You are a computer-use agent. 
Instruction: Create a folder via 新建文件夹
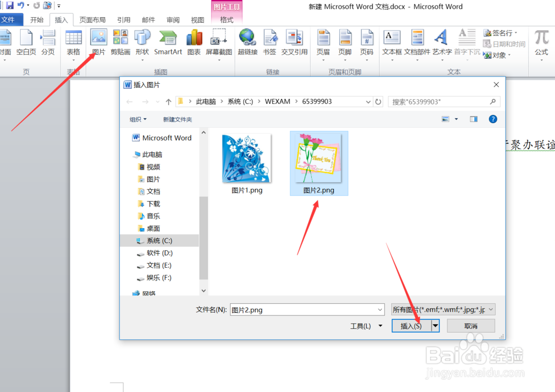pos(176,119)
